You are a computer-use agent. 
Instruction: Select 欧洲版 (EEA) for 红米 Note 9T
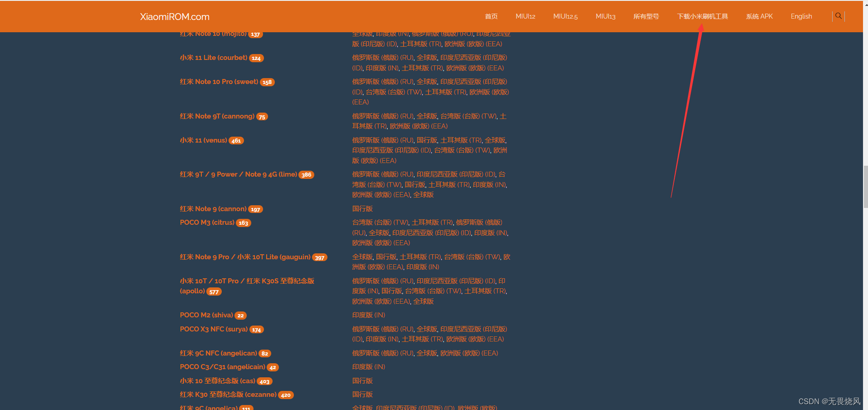(419, 126)
